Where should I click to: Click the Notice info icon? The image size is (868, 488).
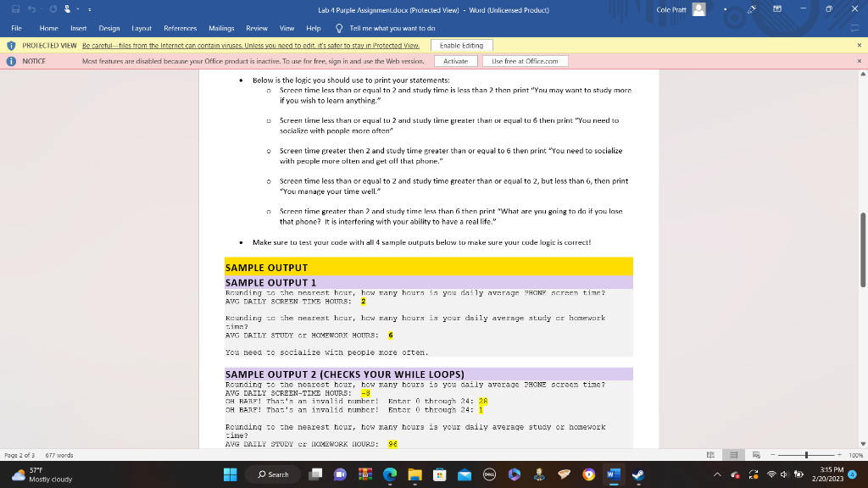tap(11, 61)
